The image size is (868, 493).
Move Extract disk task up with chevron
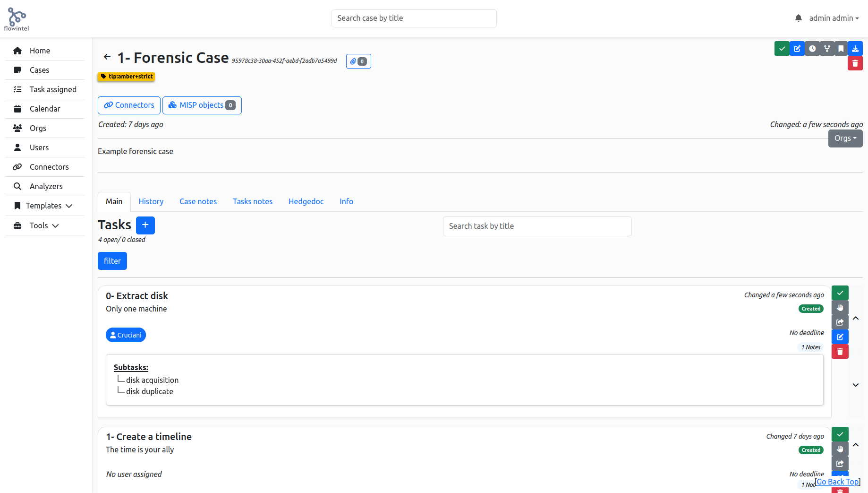[x=856, y=318]
